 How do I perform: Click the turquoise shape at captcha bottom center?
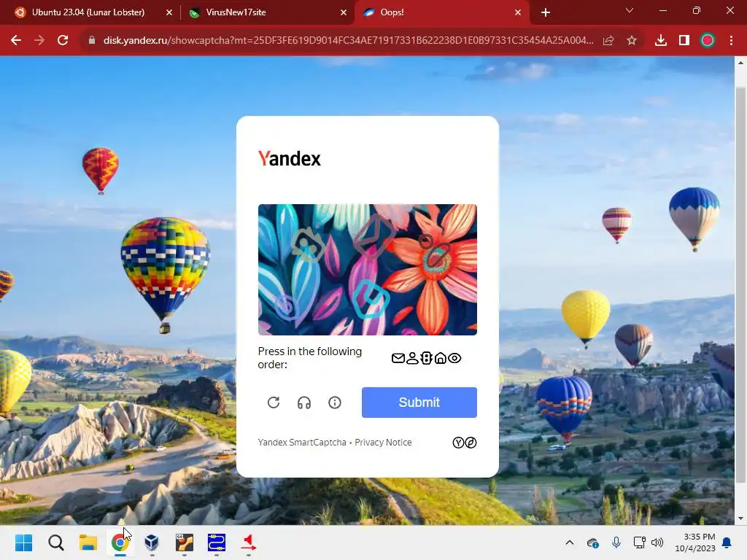(x=371, y=298)
